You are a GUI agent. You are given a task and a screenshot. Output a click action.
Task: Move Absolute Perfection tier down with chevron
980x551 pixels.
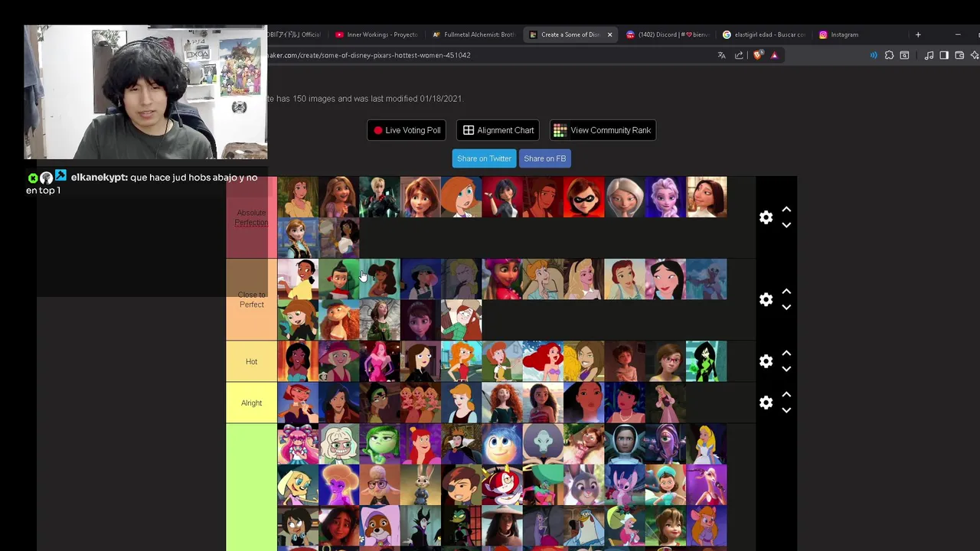[x=786, y=225]
